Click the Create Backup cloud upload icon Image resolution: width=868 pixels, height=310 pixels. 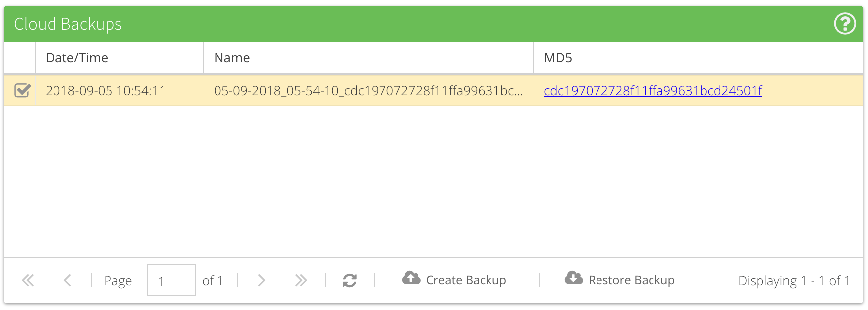point(411,278)
